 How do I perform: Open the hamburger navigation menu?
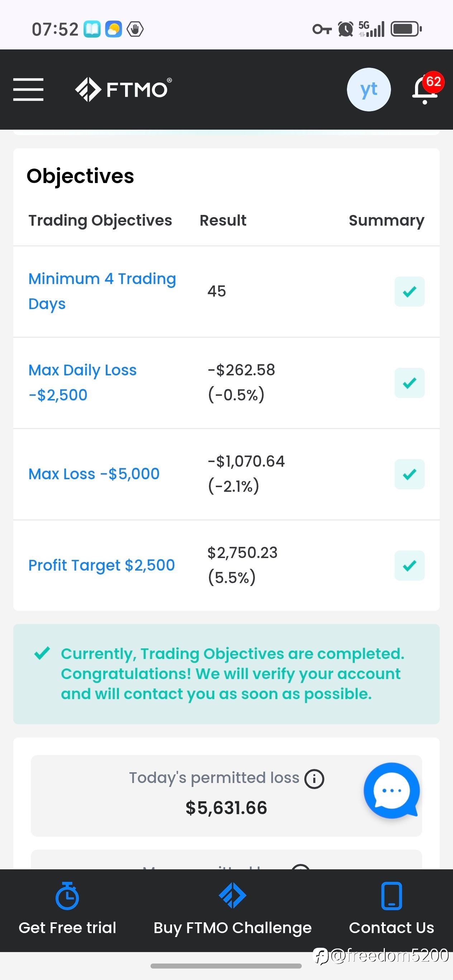[28, 90]
